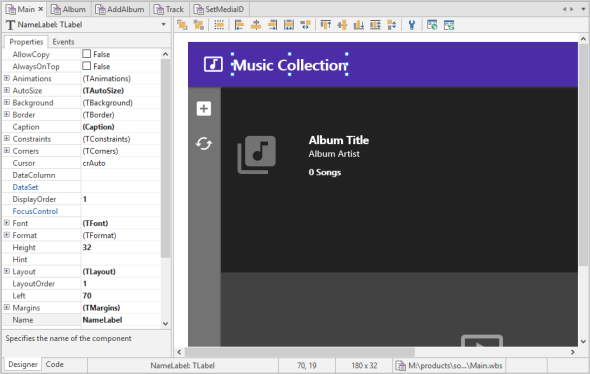Switch to the AddAlbum tab
The height and width of the screenshot is (374, 590).
point(120,9)
